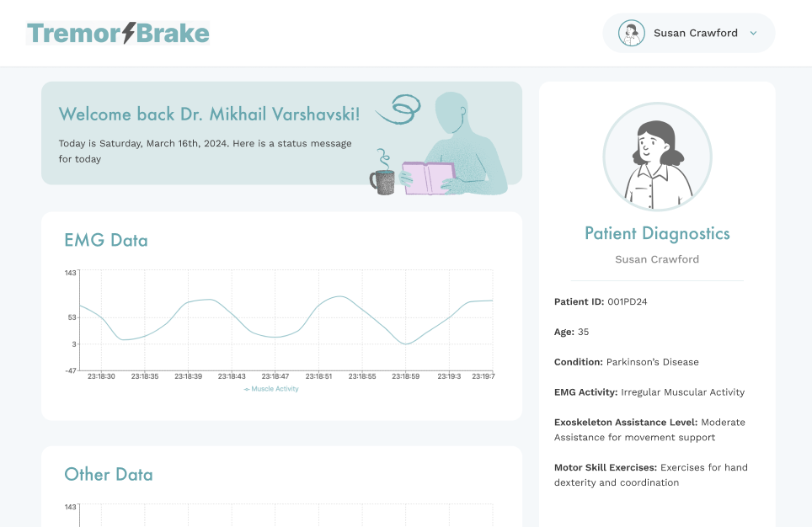Click Susan Crawford name in header
Viewport: 812px width, 527px height.
(695, 34)
